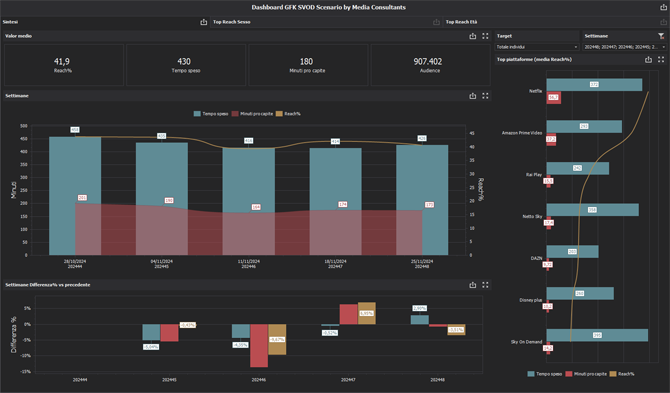Image resolution: width=670 pixels, height=393 pixels.
Task: Click the gold Reach% bar for 202447 in Differenza chart
Action: click(367, 313)
